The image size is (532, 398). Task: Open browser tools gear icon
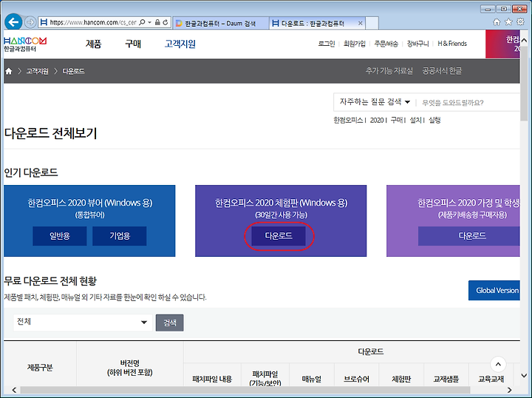pos(520,22)
